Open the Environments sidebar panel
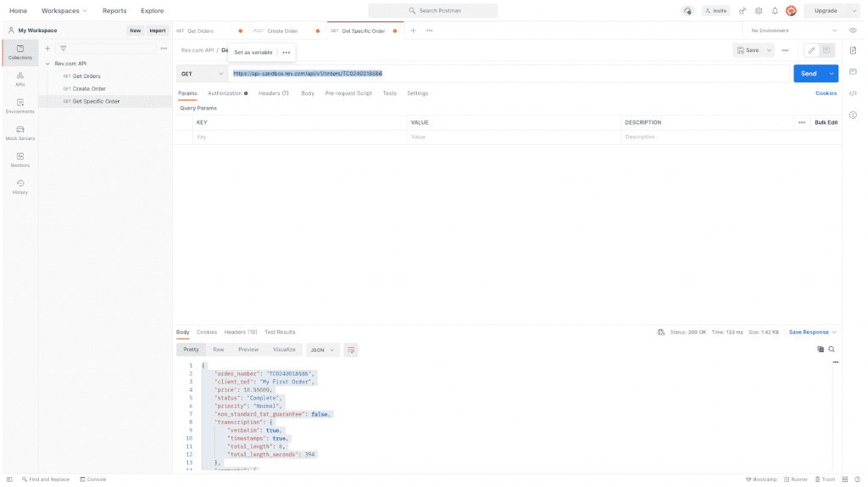The width and height of the screenshot is (868, 487). click(x=20, y=106)
